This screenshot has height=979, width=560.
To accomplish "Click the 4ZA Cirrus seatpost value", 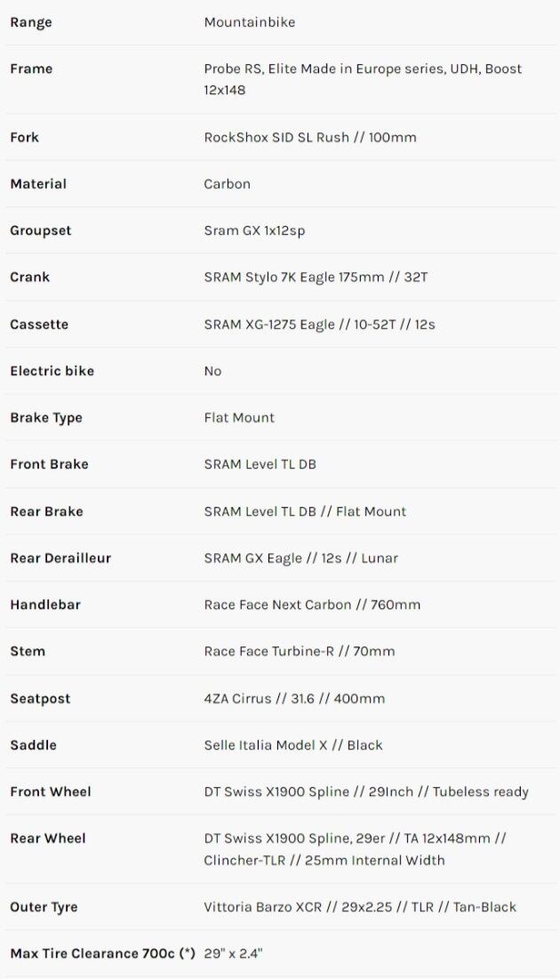I will tap(294, 698).
